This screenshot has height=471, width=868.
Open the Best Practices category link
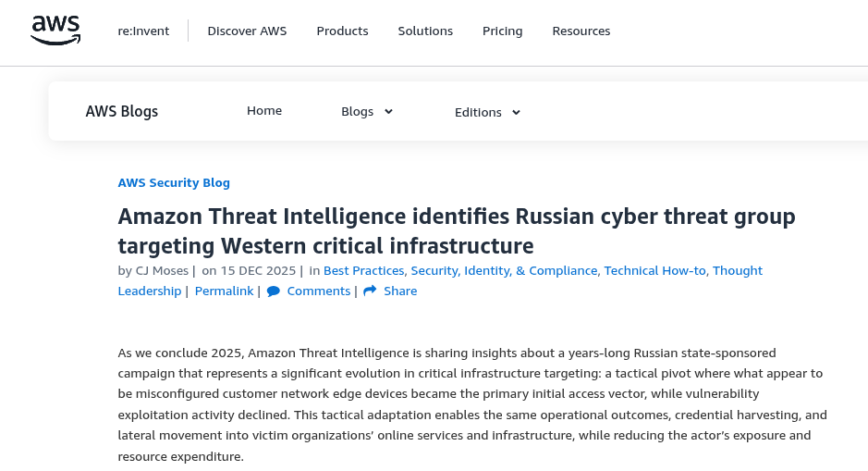(363, 271)
